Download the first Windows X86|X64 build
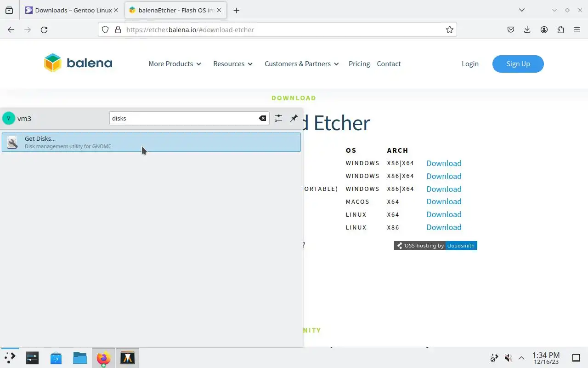This screenshot has width=588, height=368. click(x=444, y=163)
